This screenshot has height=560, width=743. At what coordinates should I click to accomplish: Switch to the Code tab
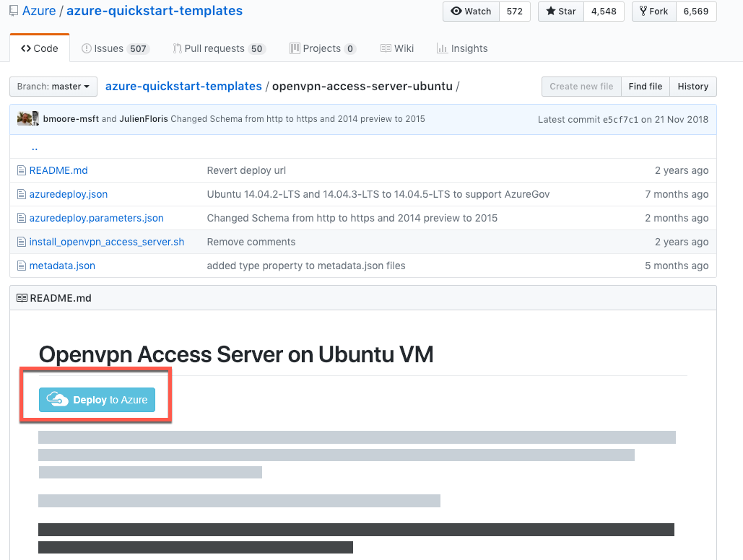click(39, 48)
